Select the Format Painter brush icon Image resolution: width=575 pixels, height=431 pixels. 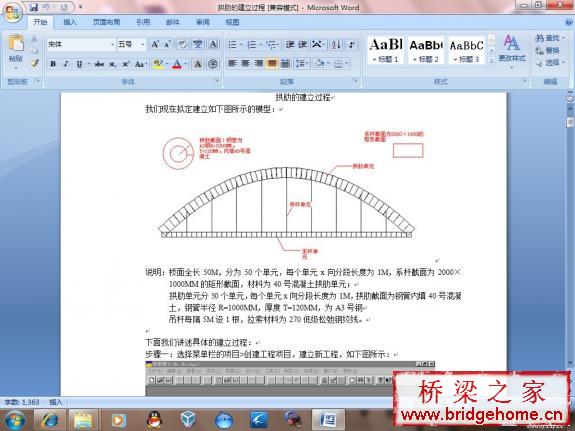click(34, 63)
